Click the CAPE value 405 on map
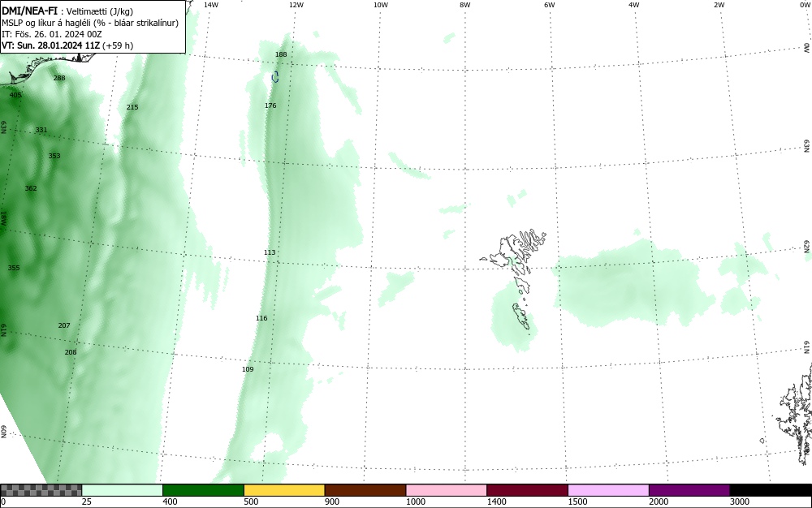The height and width of the screenshot is (508, 812). pyautogui.click(x=15, y=95)
